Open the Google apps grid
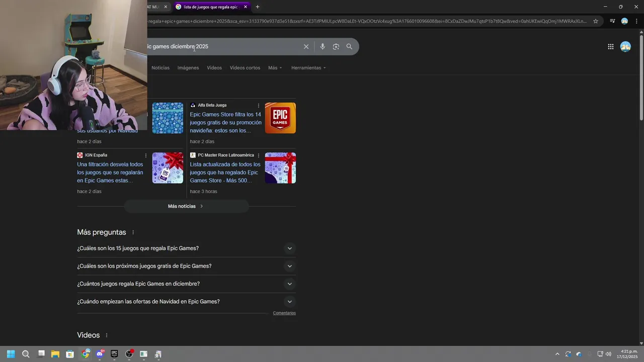644x362 pixels. tap(610, 47)
